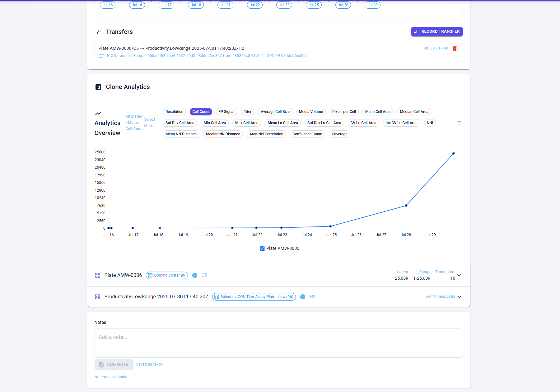Image resolution: width=560 pixels, height=392 pixels.
Task: Click the Record Transfer button
Action: [437, 32]
